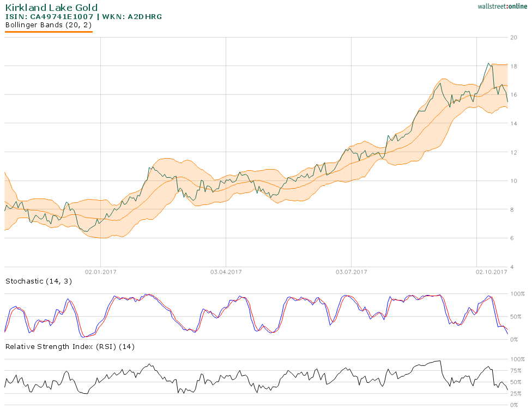The width and height of the screenshot is (532, 409).
Task: Click the 02.10.2017 date axis label
Action: [491, 272]
